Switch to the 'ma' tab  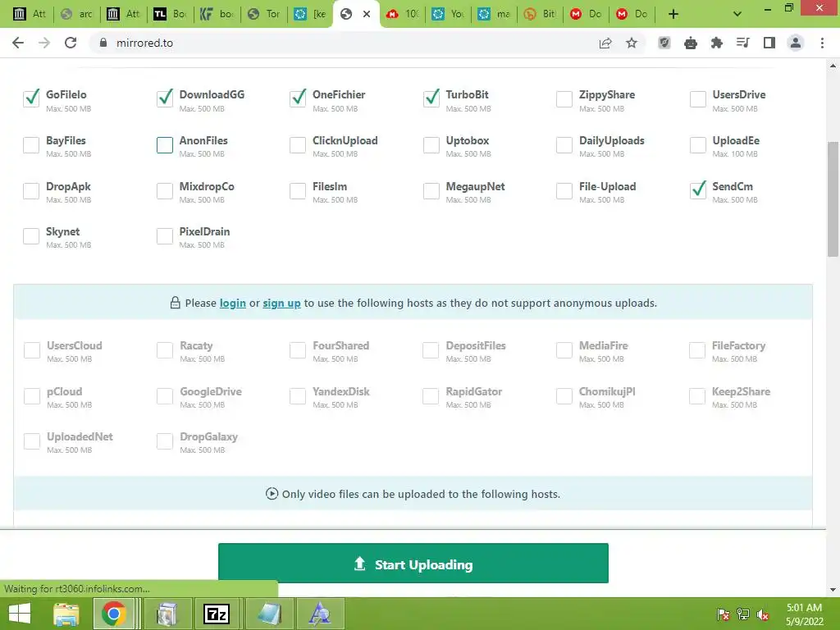494,14
